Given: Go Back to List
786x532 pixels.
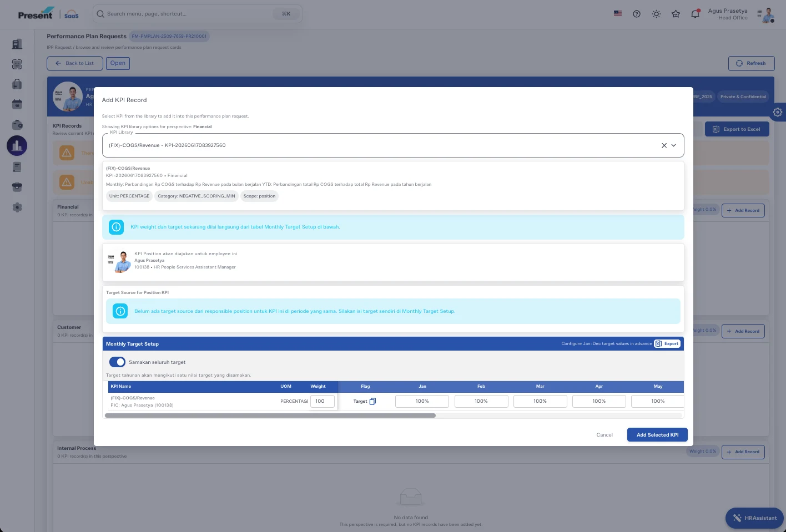Looking at the screenshot, I should pyautogui.click(x=75, y=63).
